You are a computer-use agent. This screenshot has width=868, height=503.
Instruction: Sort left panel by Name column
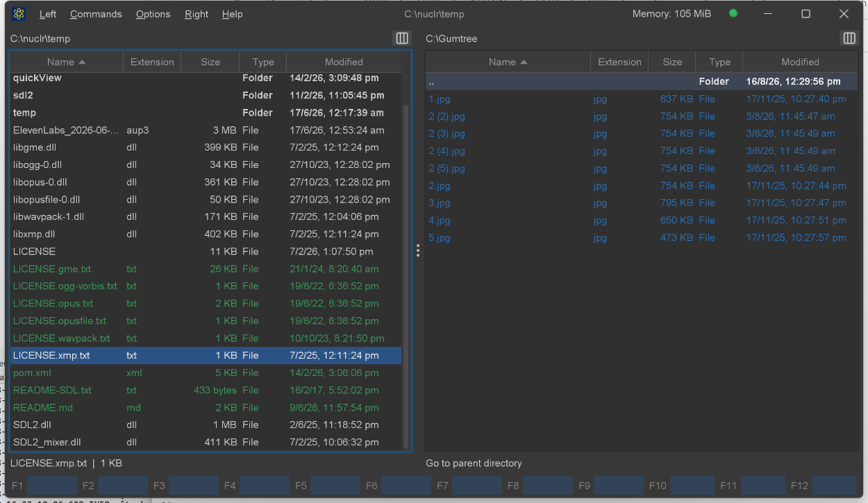[x=67, y=62]
